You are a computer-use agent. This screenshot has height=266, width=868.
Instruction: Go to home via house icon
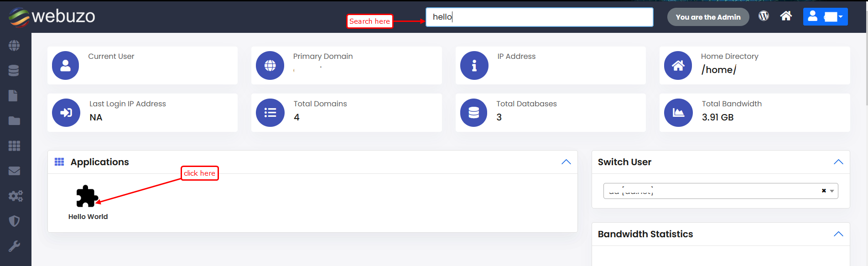tap(786, 16)
